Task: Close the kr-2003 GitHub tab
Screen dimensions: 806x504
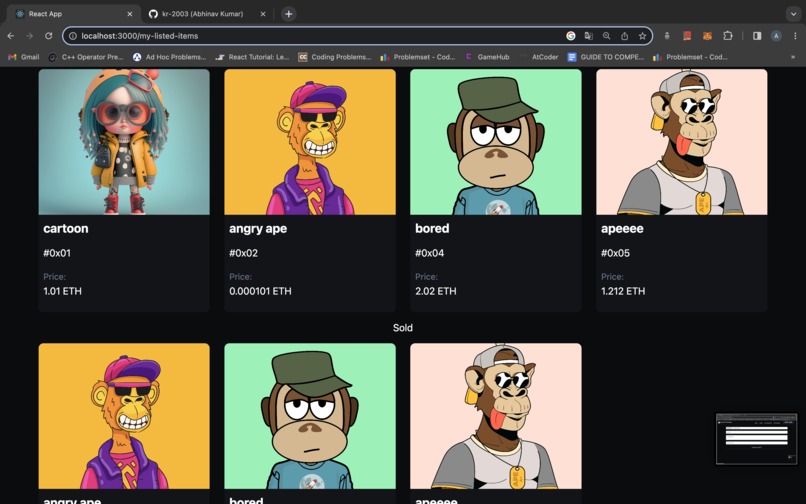Action: (x=263, y=14)
